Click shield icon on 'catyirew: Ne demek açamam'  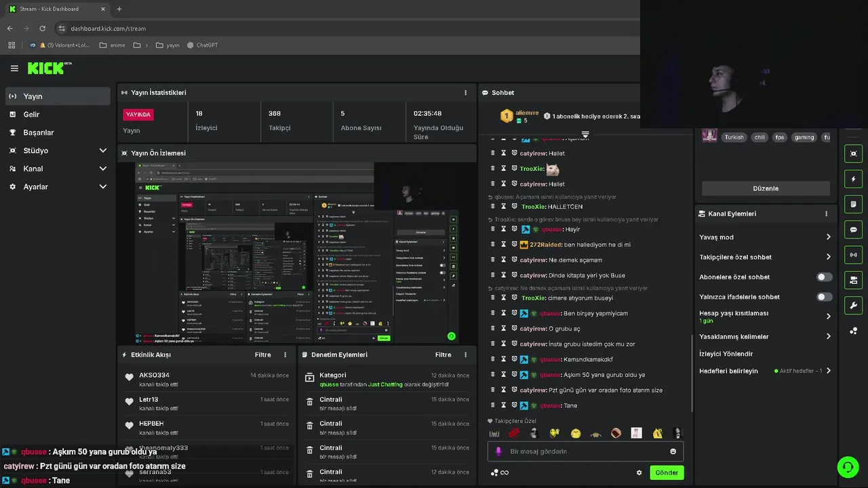pos(514,260)
